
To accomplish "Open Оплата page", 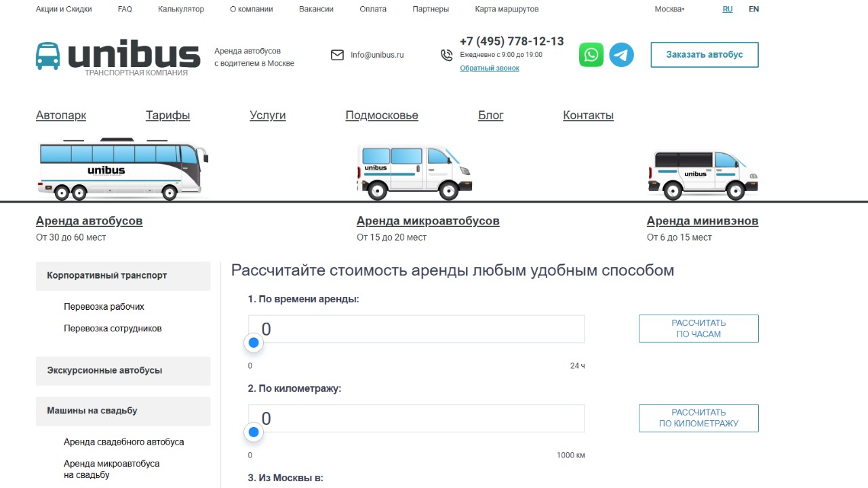I will 373,9.
